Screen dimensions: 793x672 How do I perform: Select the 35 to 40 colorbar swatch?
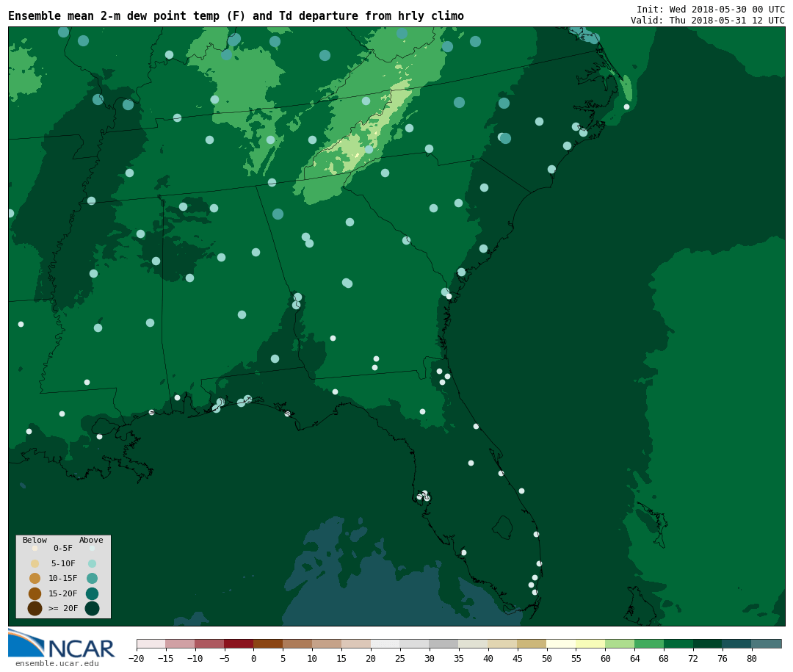click(x=474, y=643)
